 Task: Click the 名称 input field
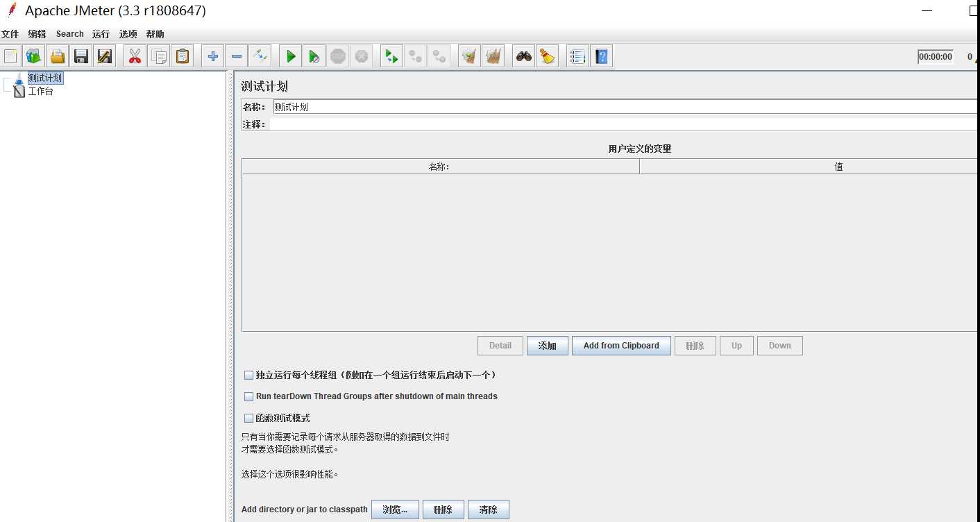point(625,107)
